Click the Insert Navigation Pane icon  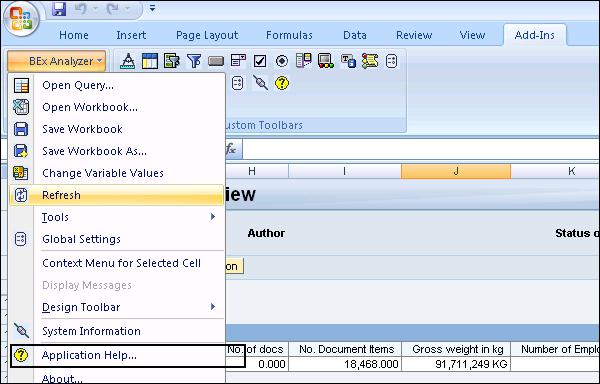[x=172, y=61]
